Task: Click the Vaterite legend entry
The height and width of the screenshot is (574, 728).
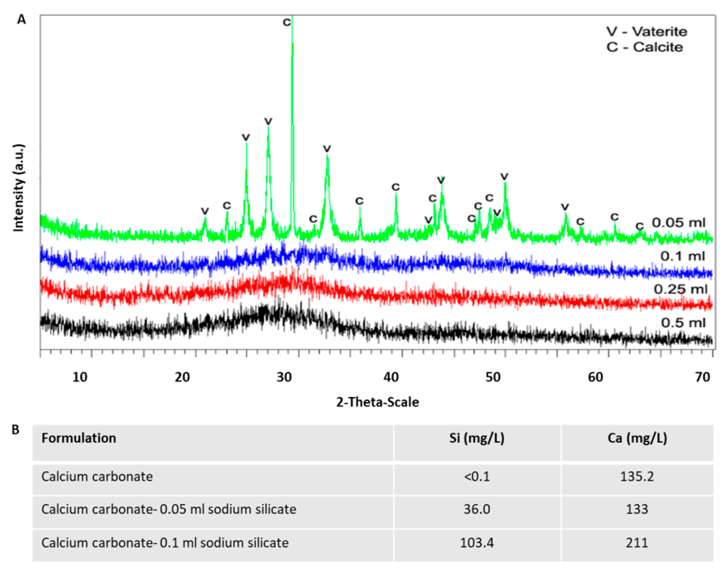Action: (x=646, y=32)
